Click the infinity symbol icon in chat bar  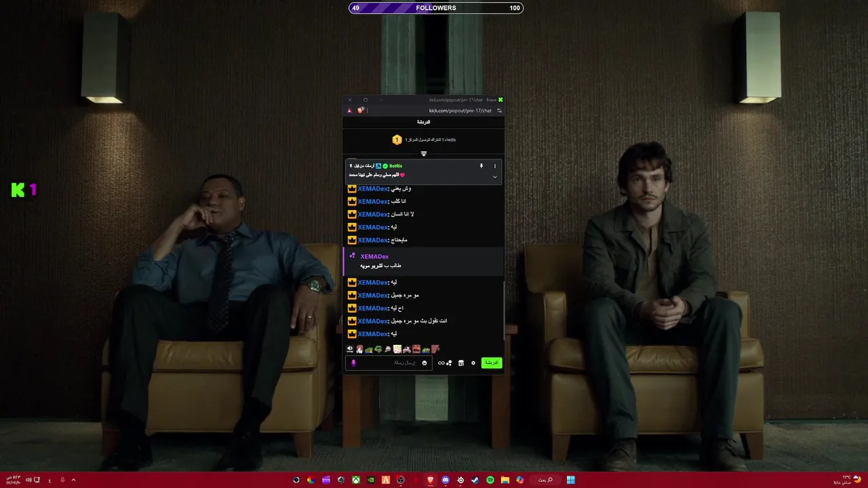pyautogui.click(x=441, y=363)
